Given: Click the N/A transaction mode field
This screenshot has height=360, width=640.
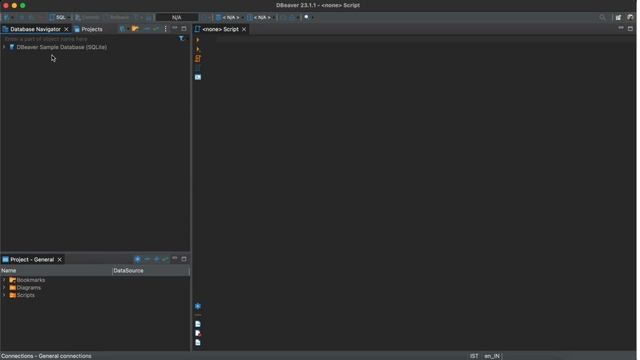Looking at the screenshot, I should click(177, 18).
